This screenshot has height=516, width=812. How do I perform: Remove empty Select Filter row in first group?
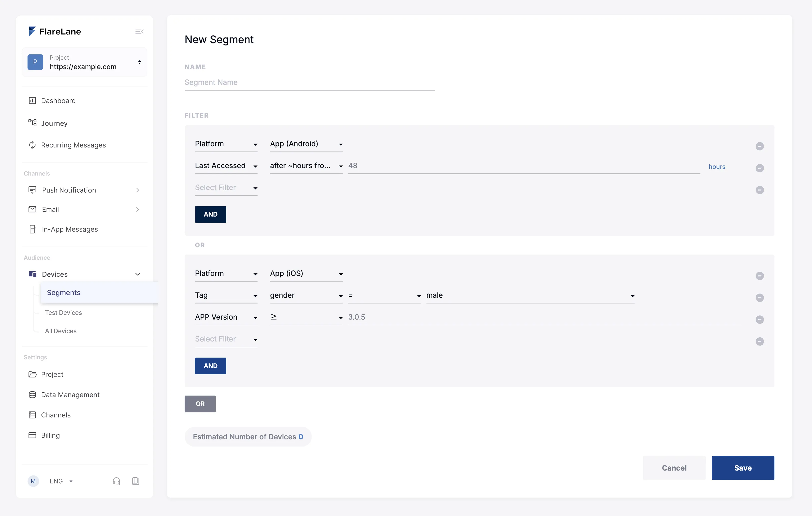pos(759,190)
